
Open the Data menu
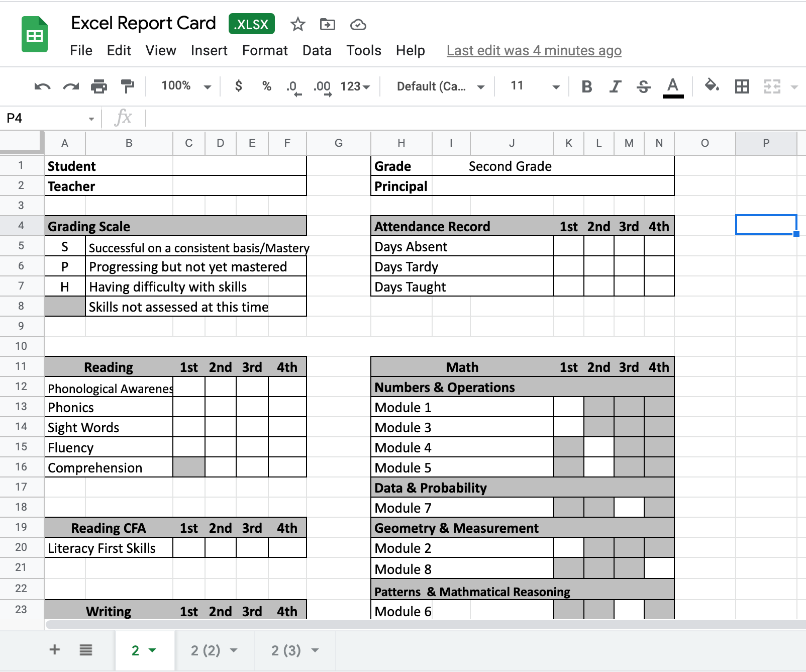(317, 50)
